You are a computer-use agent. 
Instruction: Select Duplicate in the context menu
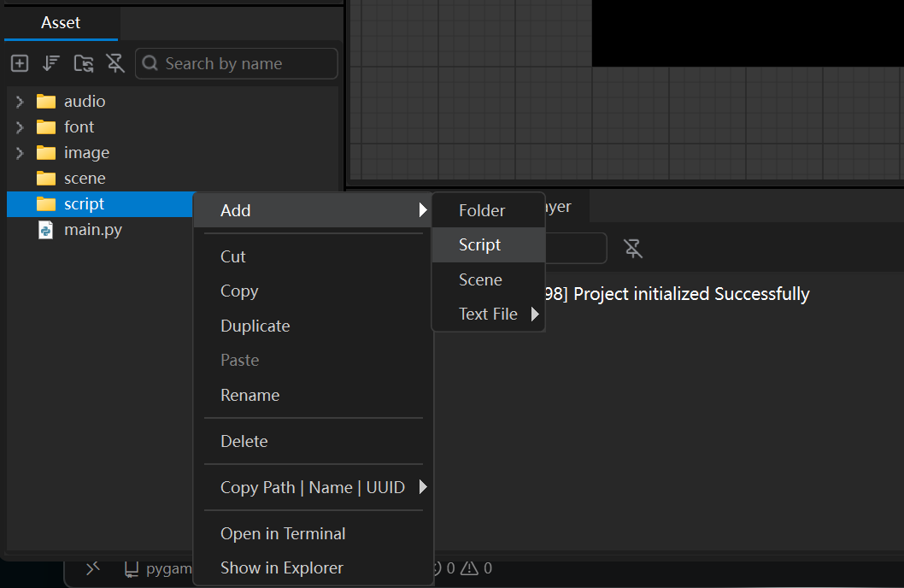pos(314,326)
